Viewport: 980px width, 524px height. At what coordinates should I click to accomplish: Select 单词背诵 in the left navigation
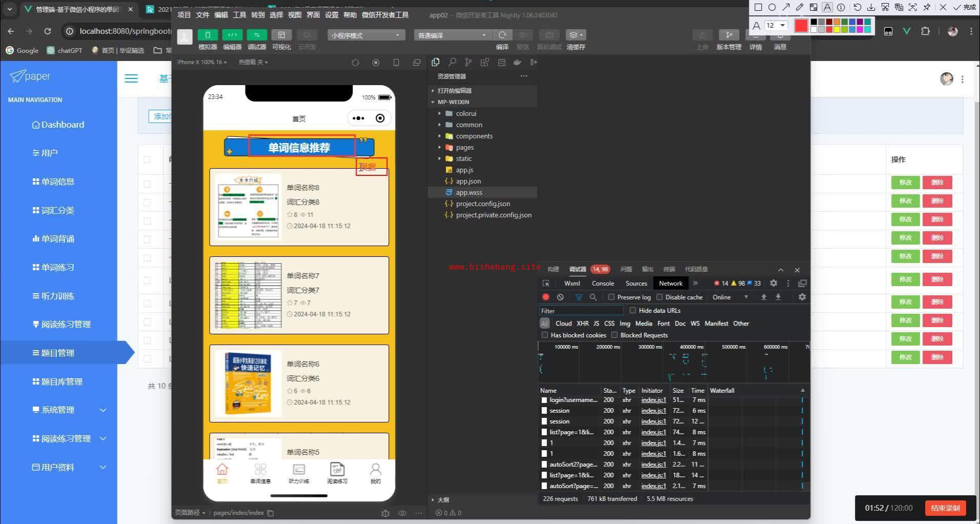57,239
